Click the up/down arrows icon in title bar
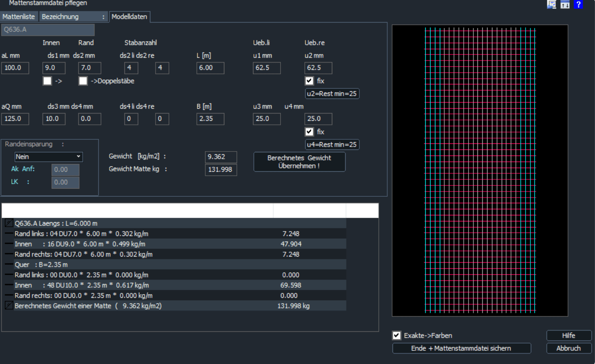 [x=565, y=4]
